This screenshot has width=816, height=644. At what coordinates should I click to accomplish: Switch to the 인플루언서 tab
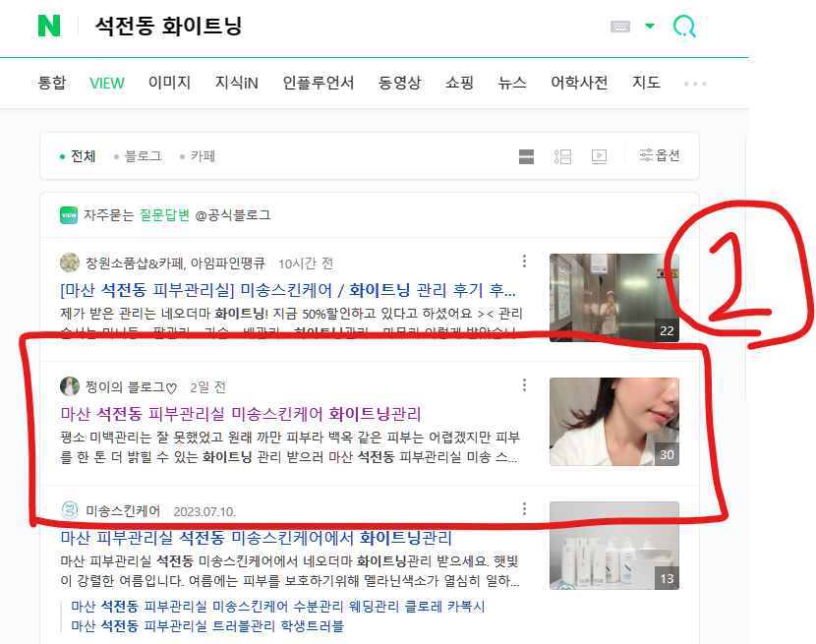coord(318,83)
